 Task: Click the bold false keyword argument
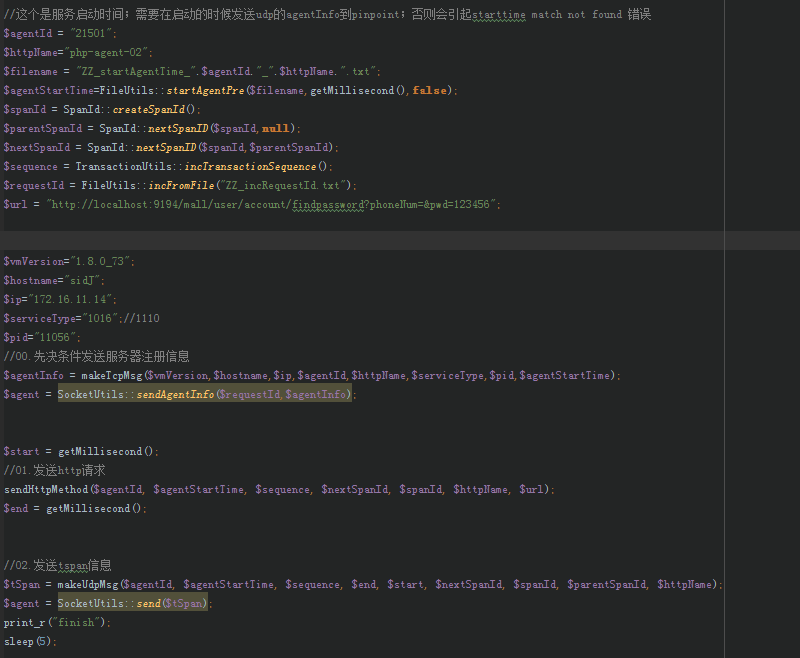[x=430, y=90]
